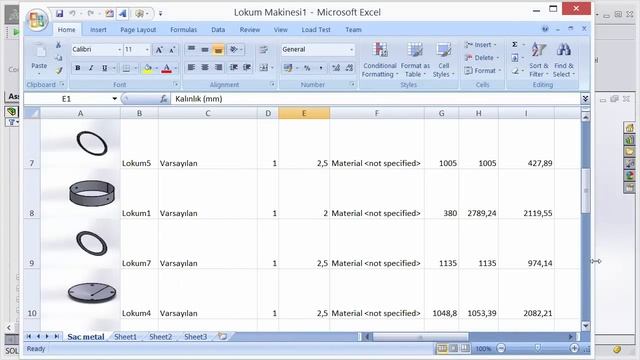The width and height of the screenshot is (640, 360).
Task: Expand the formula bar
Action: point(585,99)
